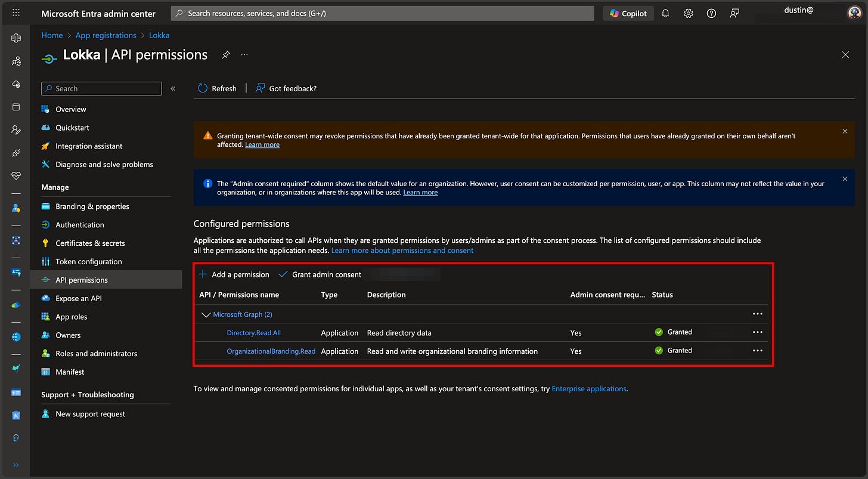Click the API / Permissions name column header
The height and width of the screenshot is (479, 868).
239,295
